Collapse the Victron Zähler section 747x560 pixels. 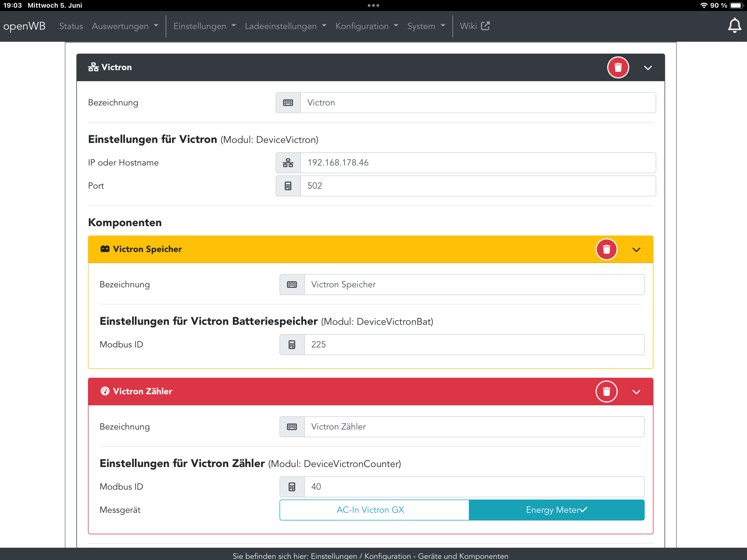point(636,392)
